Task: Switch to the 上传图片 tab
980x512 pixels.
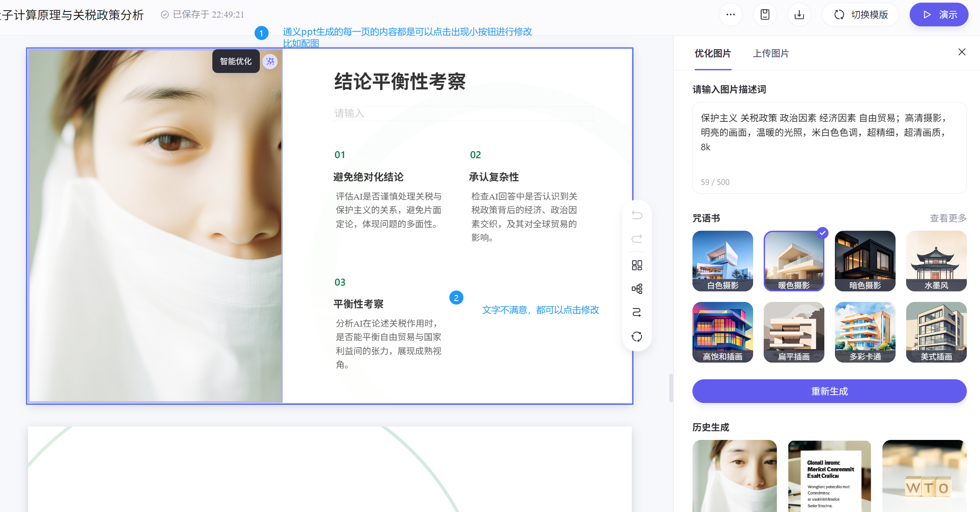Action: click(x=771, y=53)
